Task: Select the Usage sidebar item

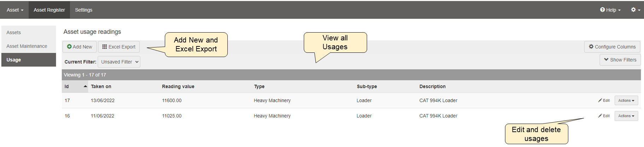Action: coord(14,60)
